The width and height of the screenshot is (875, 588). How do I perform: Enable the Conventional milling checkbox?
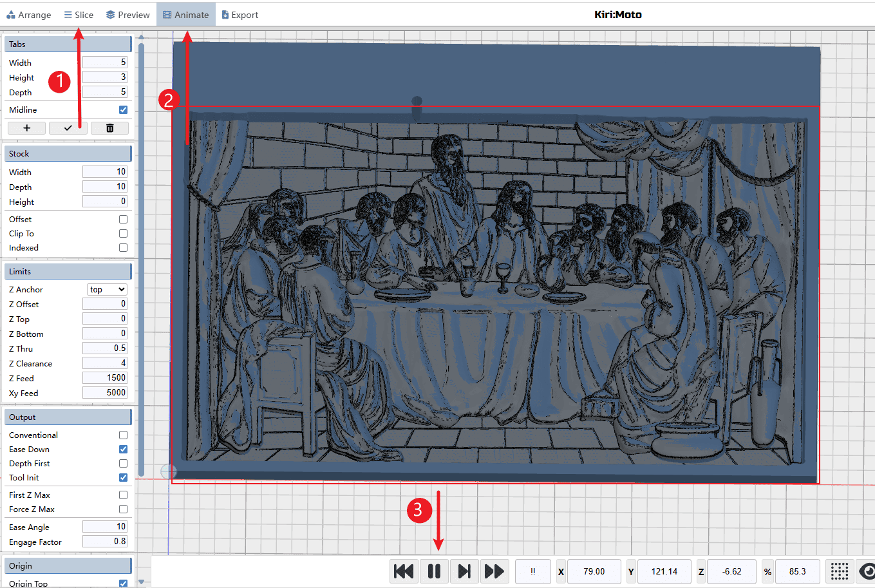tap(123, 435)
